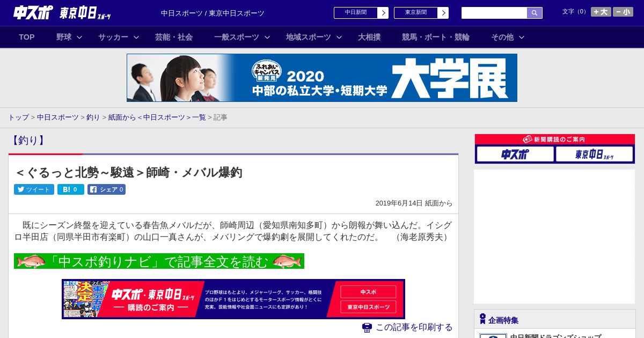Expand the 地域スポーツ dropdown chevron
Image resolution: width=644 pixels, height=338 pixels.
point(339,37)
